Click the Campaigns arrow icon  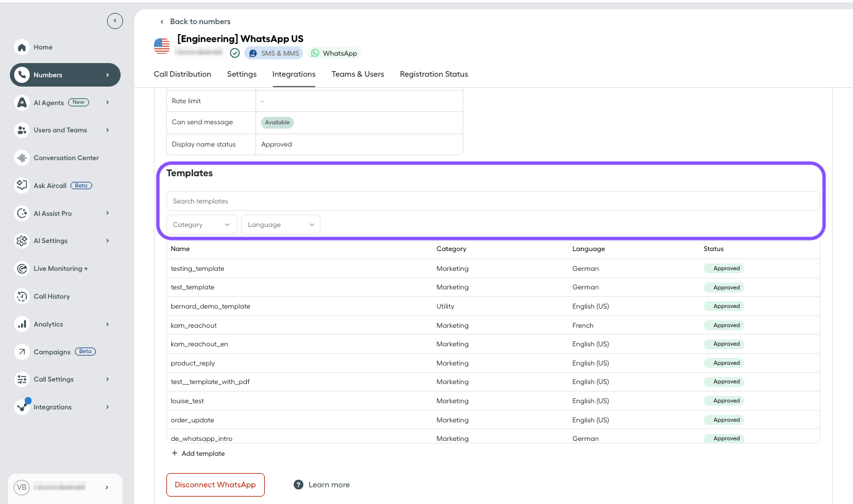tap(22, 352)
